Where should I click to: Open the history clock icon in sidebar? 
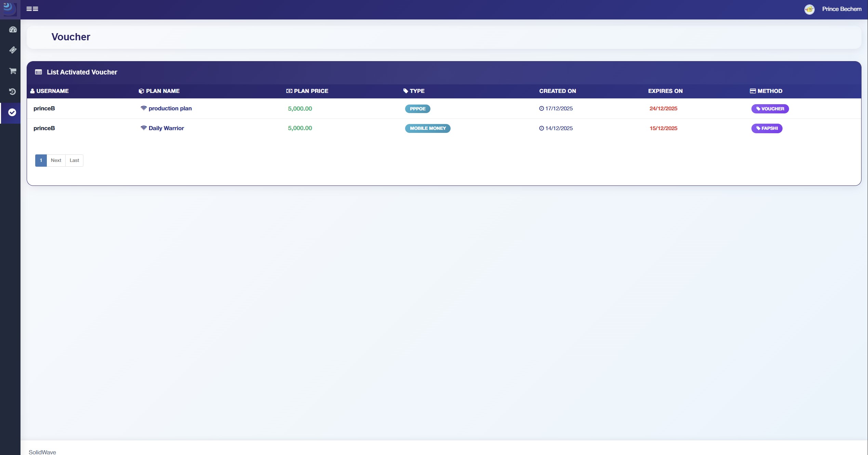13,92
